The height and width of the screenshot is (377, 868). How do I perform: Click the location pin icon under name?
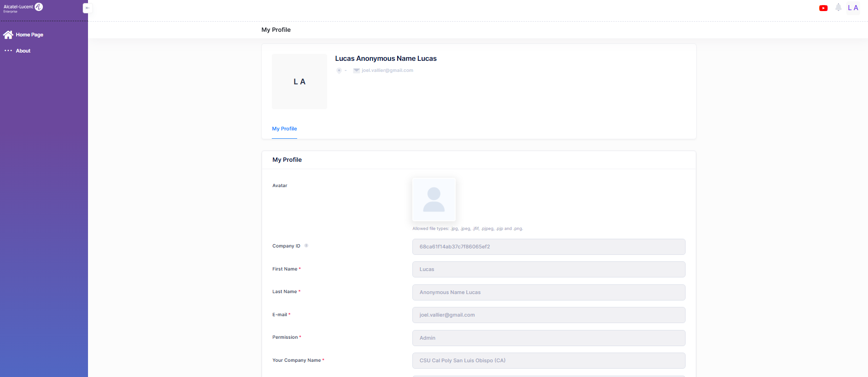pyautogui.click(x=339, y=71)
